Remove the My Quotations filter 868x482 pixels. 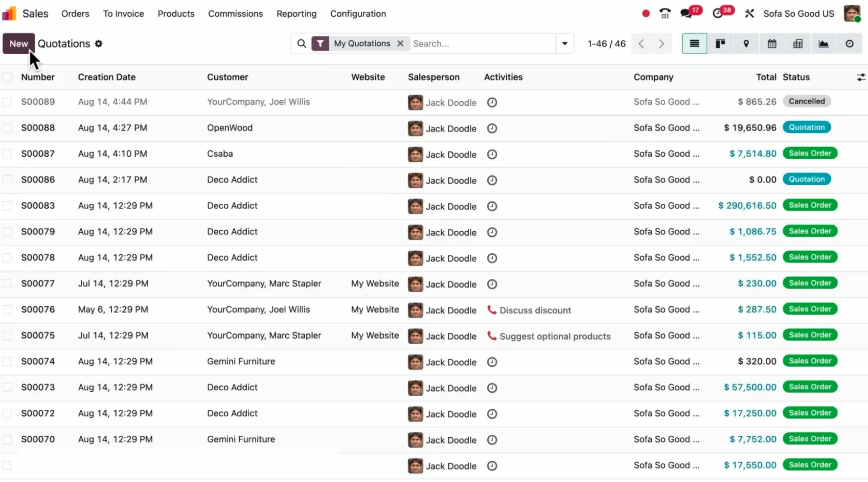pos(400,44)
